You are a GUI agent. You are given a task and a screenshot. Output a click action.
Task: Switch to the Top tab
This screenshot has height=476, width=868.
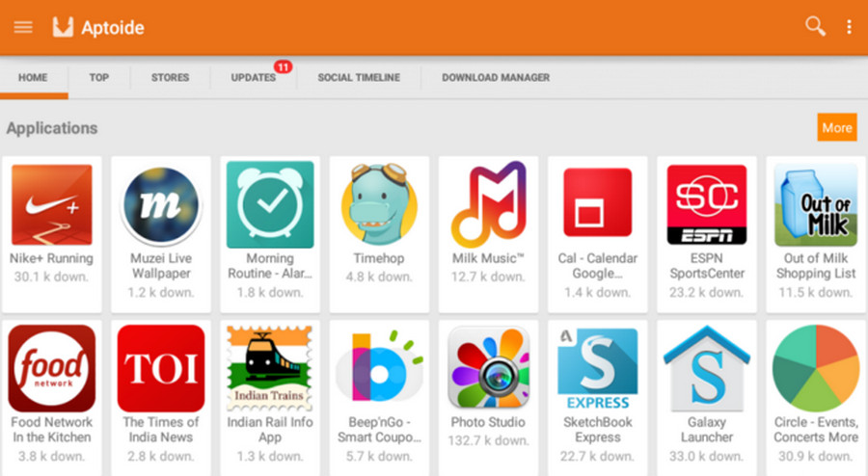(99, 77)
